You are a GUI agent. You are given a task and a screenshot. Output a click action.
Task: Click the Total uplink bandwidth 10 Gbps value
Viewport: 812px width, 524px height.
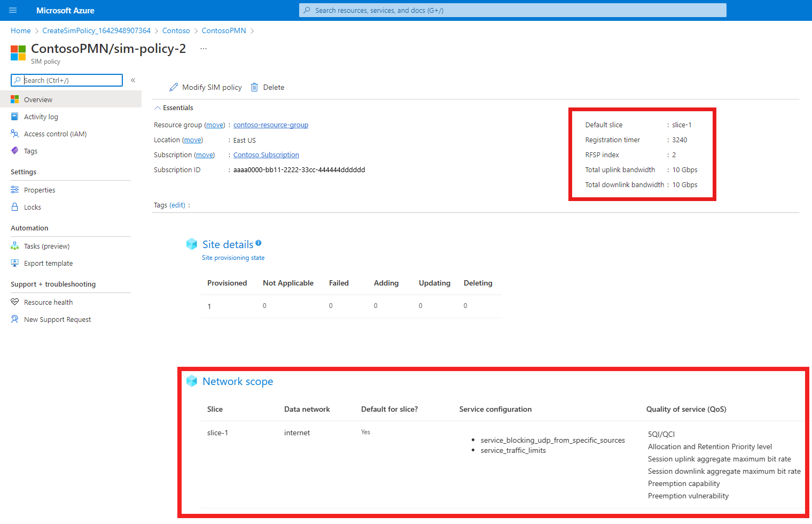(x=685, y=169)
